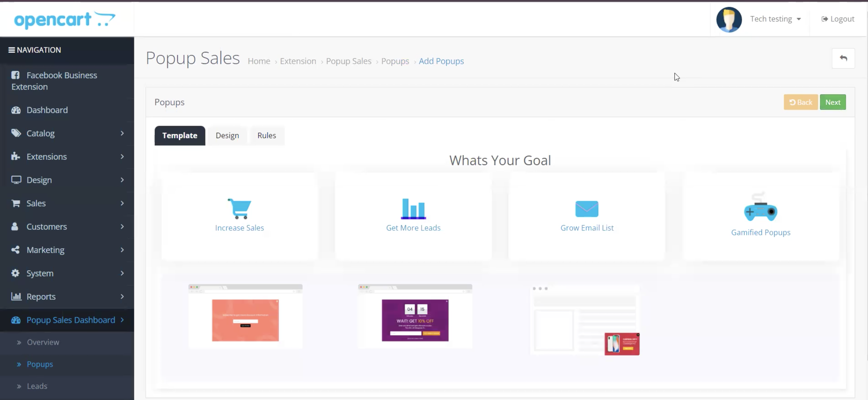
Task: Click the green Next button
Action: pyautogui.click(x=833, y=102)
